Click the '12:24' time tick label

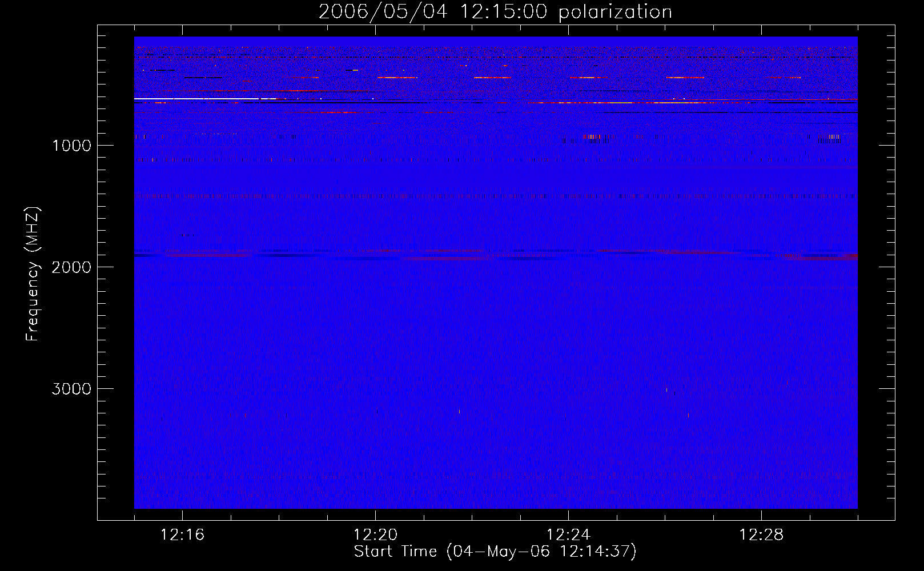click(568, 535)
